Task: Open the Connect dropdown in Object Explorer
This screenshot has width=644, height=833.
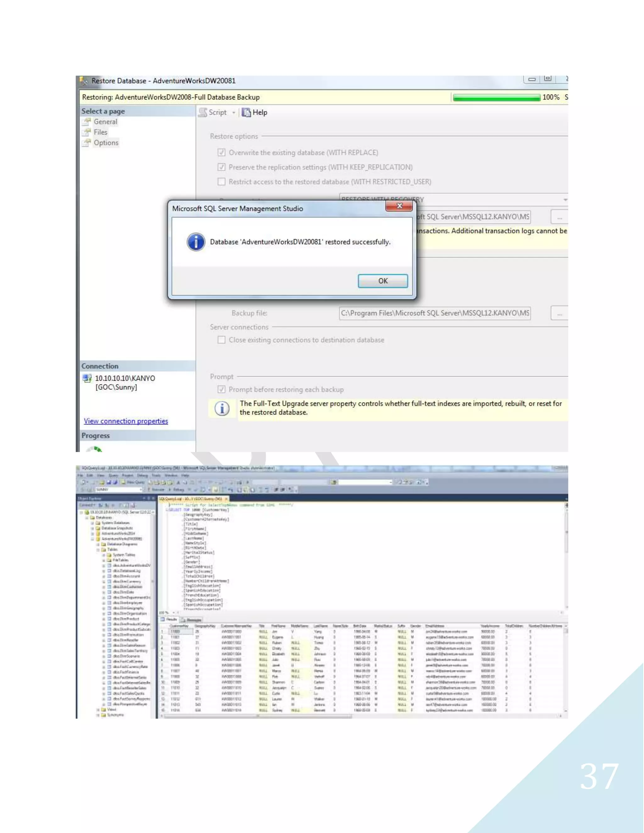Action: [88, 505]
